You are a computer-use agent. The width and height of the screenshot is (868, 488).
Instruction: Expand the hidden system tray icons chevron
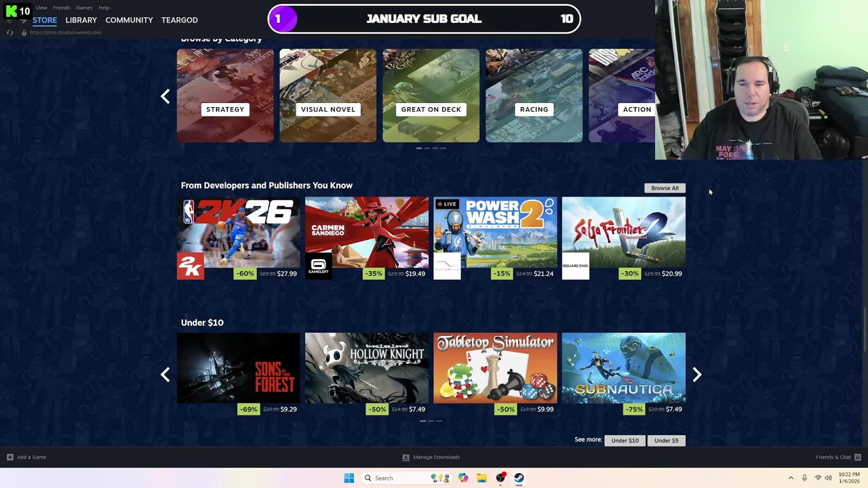791,478
